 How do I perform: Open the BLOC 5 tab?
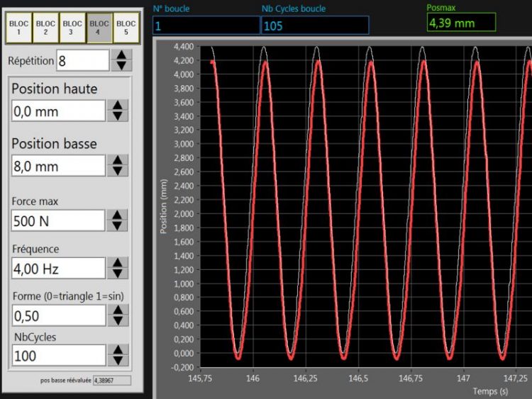[126, 28]
